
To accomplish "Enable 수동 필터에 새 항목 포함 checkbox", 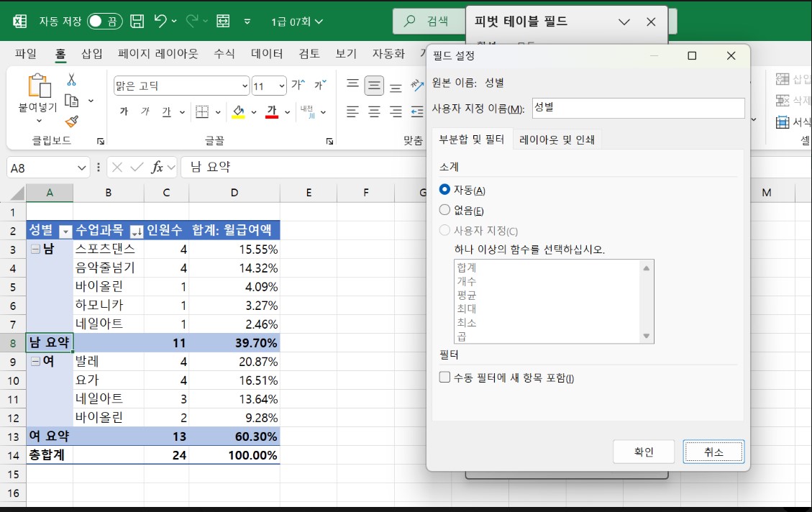I will point(444,378).
